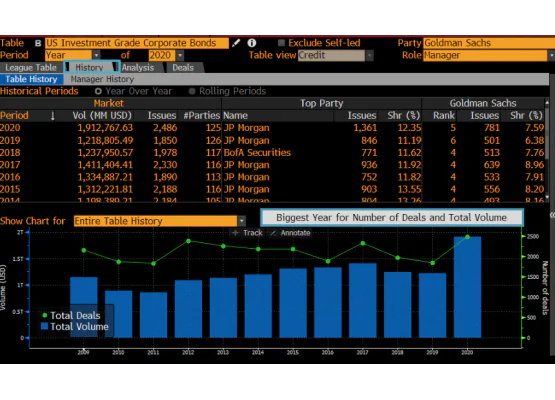The image size is (555, 400).
Task: Click the pencil edit icon beside table name
Action: pyautogui.click(x=236, y=43)
